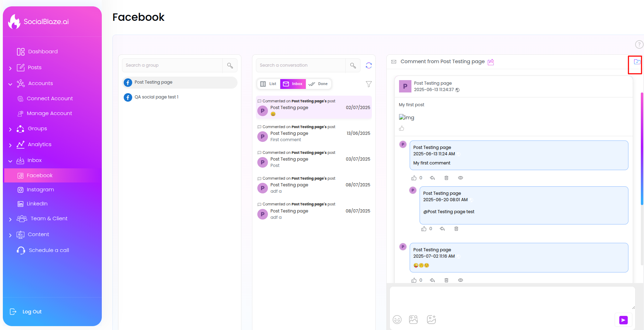Viewport: 644px width, 330px height.
Task: Click the add image with plus icon
Action: point(431,319)
